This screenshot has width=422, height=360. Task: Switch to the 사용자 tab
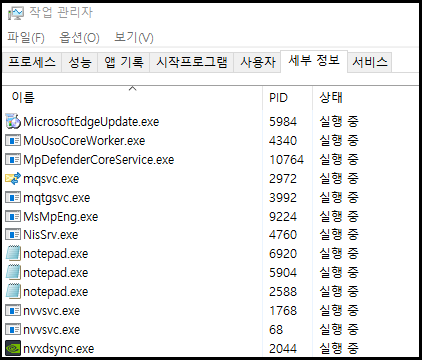point(258,62)
